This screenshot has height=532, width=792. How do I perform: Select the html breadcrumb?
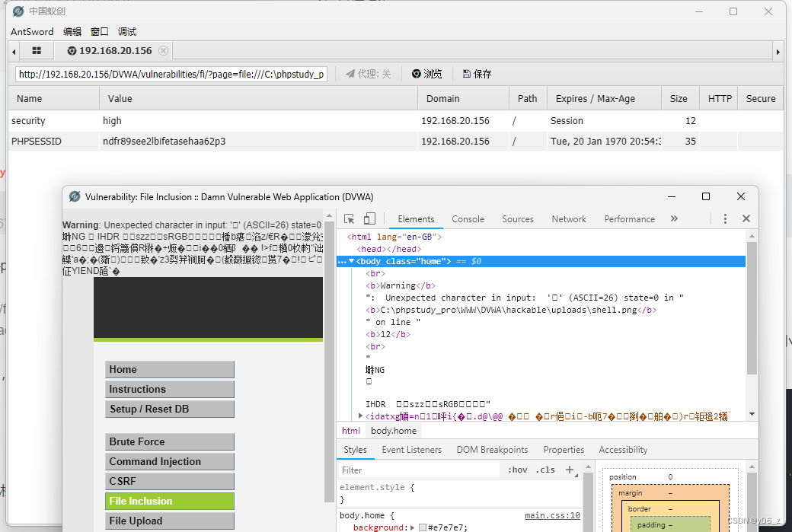coord(350,431)
